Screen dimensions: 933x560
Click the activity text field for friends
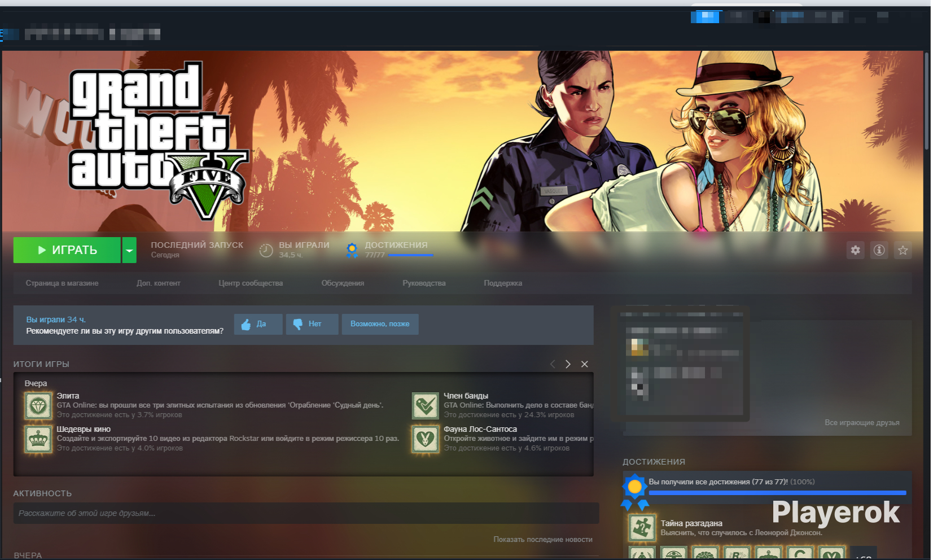[x=305, y=513]
